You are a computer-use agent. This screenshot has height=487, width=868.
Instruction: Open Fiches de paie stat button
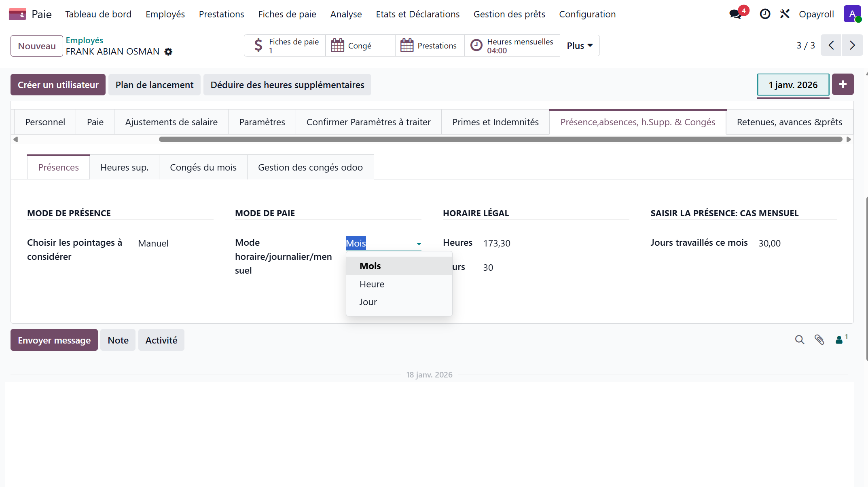285,46
